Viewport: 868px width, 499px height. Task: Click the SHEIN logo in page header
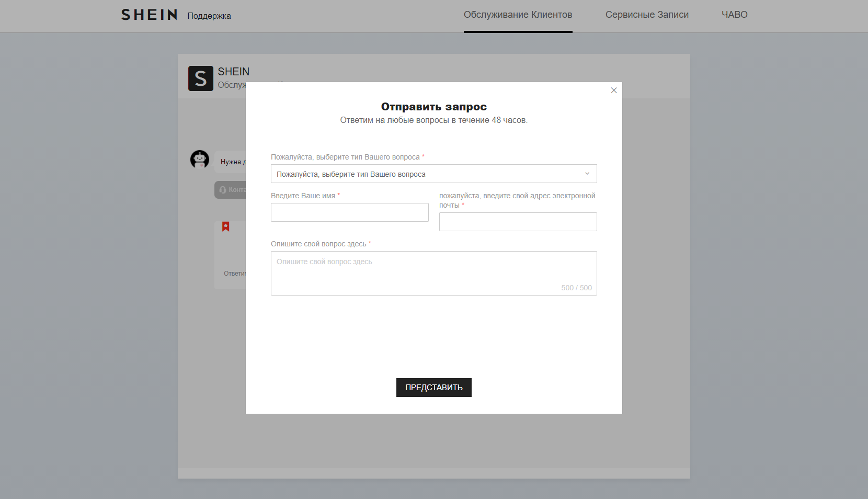(x=150, y=15)
